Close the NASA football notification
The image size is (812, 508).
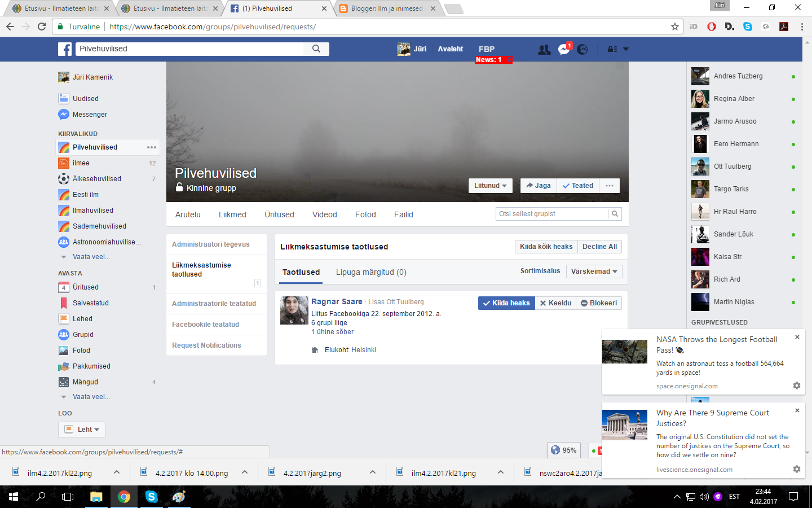click(797, 337)
